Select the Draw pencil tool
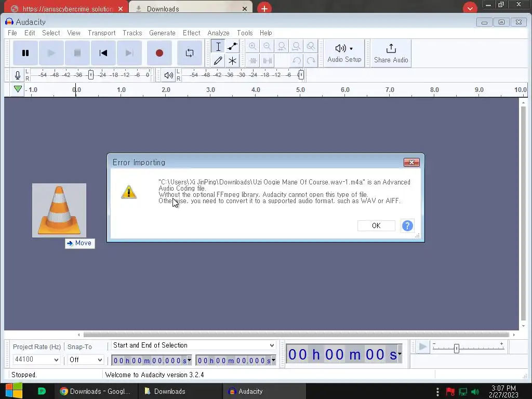The height and width of the screenshot is (399, 532). (x=218, y=61)
